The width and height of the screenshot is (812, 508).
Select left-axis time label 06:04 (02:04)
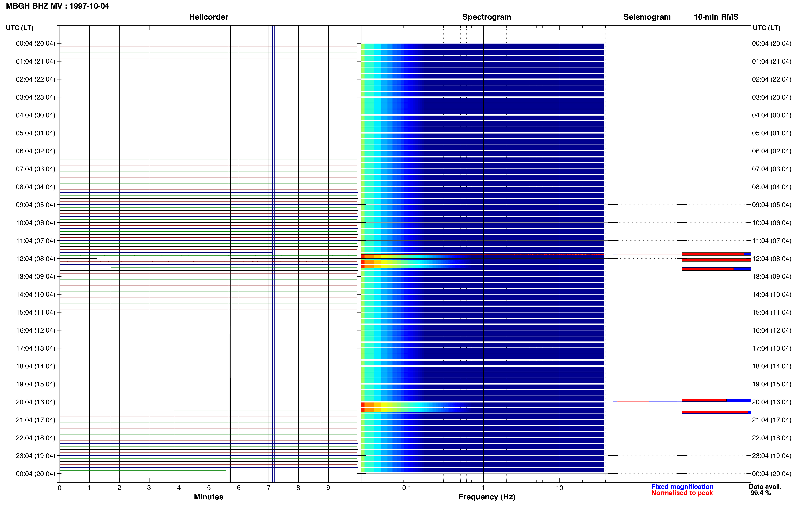[36, 151]
